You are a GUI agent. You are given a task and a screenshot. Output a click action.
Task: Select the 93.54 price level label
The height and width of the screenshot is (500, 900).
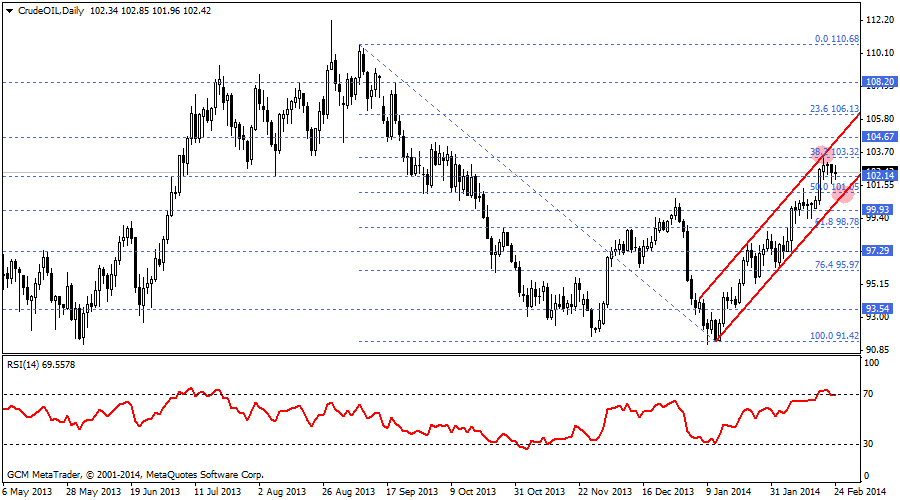(x=877, y=308)
